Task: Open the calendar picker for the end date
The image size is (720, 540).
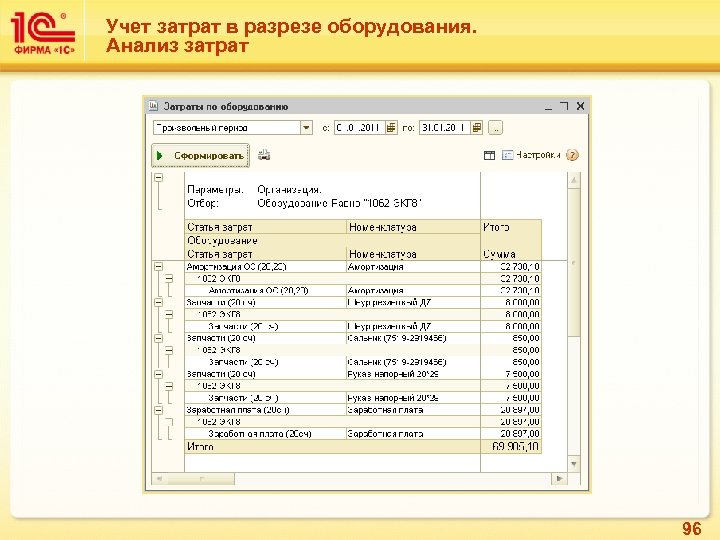Action: click(x=477, y=128)
